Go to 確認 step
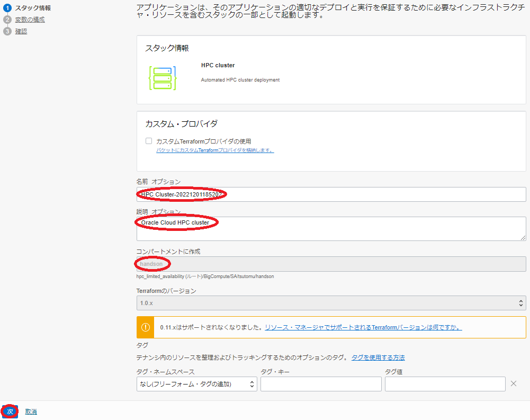This screenshot has width=530, height=420. coord(21,31)
